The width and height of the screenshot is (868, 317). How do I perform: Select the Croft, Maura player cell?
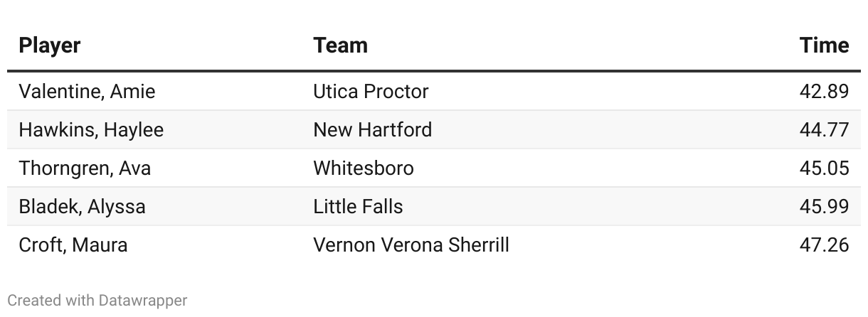tap(73, 245)
